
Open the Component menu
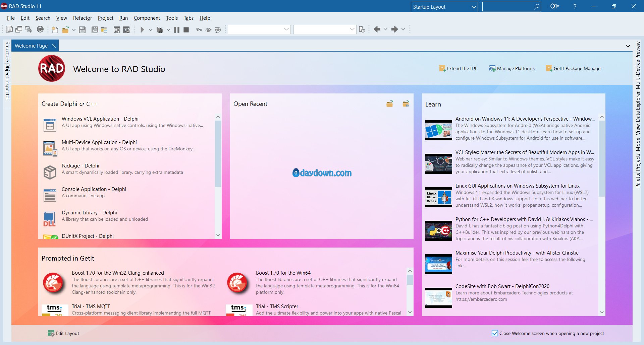point(147,18)
